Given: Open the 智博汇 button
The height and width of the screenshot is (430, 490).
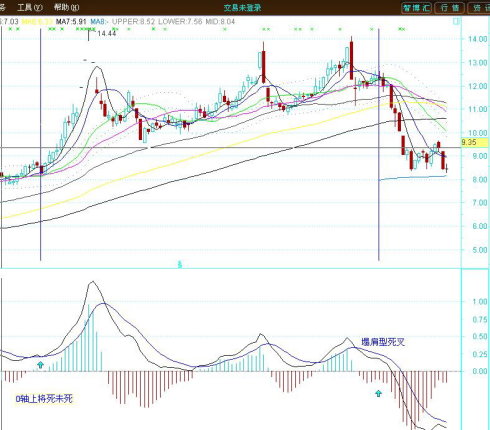Looking at the screenshot, I should (416, 8).
